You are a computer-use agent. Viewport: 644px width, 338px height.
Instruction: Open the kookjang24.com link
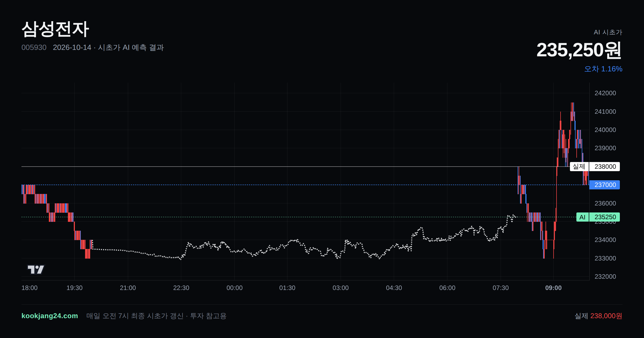pyautogui.click(x=50, y=316)
